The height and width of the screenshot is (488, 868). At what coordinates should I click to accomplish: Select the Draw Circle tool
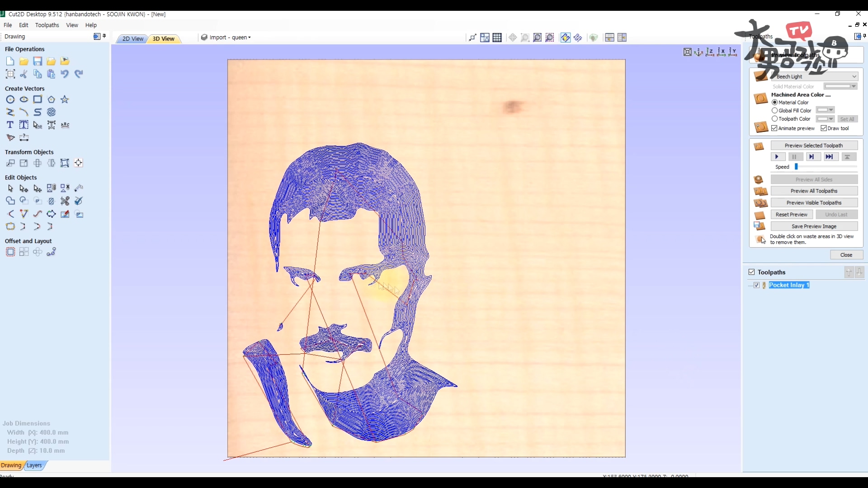[x=10, y=99]
